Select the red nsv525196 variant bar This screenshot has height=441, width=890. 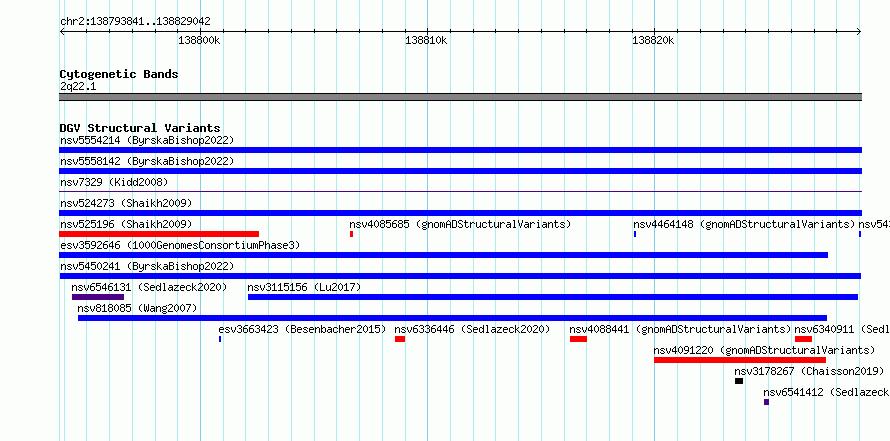159,234
